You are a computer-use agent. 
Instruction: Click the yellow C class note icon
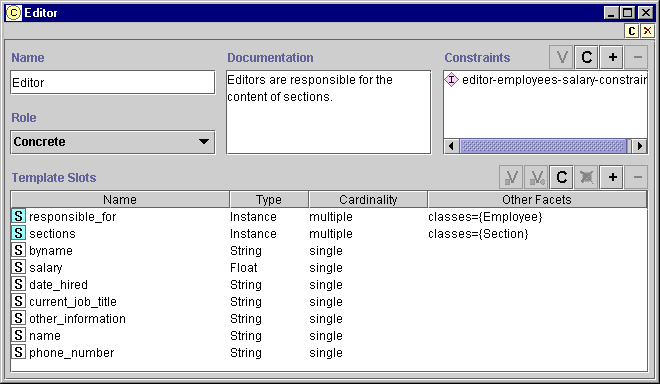[x=631, y=31]
